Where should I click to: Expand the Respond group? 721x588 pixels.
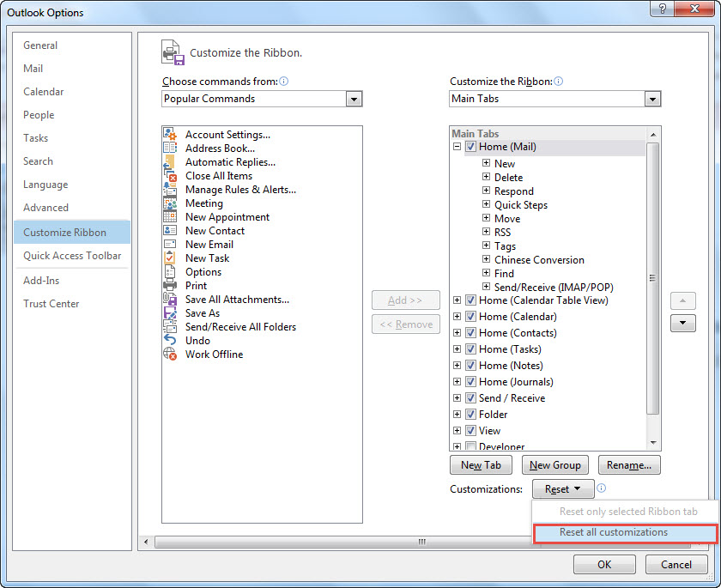[x=486, y=191]
